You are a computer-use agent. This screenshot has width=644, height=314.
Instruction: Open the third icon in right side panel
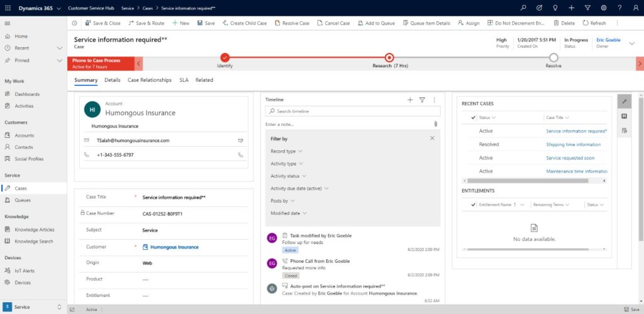[625, 131]
